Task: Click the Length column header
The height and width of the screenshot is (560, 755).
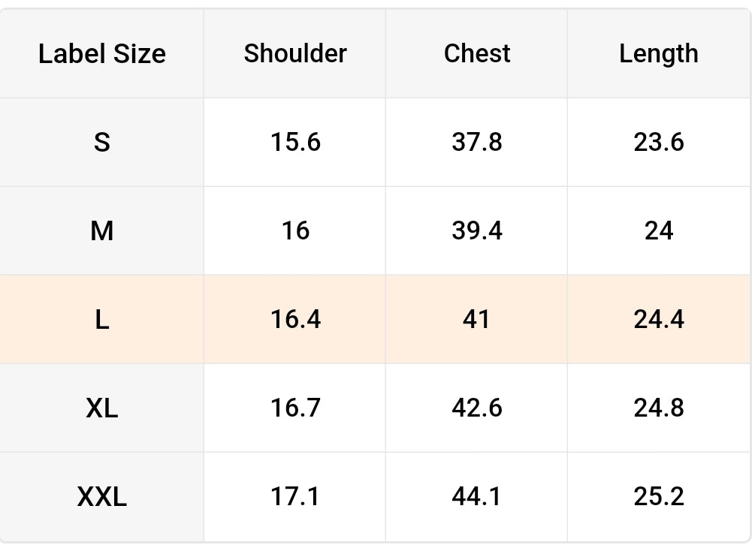Action: coord(659,54)
